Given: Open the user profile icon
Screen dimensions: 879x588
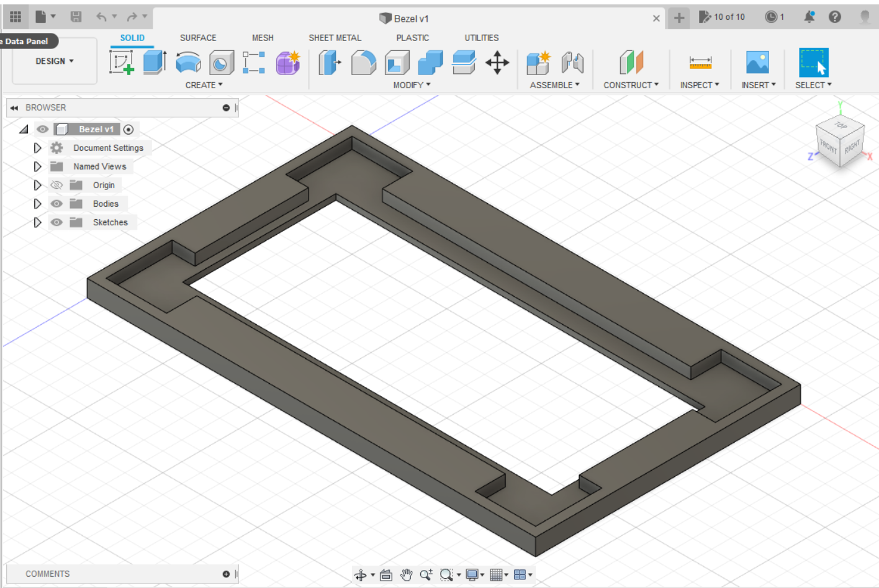Looking at the screenshot, I should pyautogui.click(x=865, y=17).
